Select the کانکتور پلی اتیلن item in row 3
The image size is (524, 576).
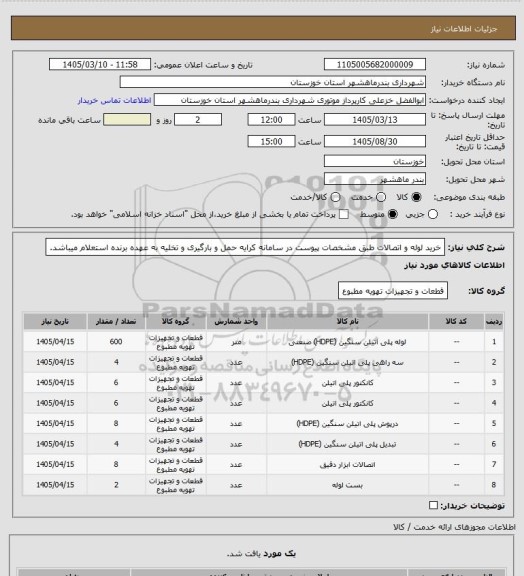[347, 383]
